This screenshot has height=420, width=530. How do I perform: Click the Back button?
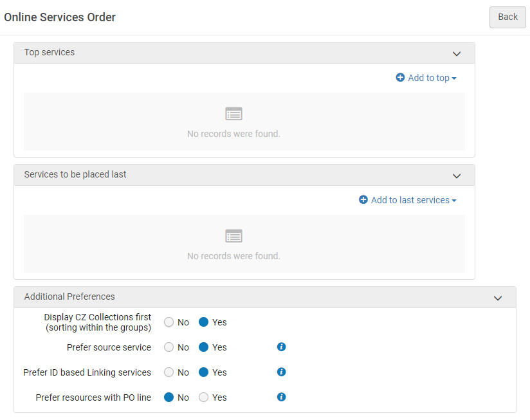pyautogui.click(x=507, y=17)
